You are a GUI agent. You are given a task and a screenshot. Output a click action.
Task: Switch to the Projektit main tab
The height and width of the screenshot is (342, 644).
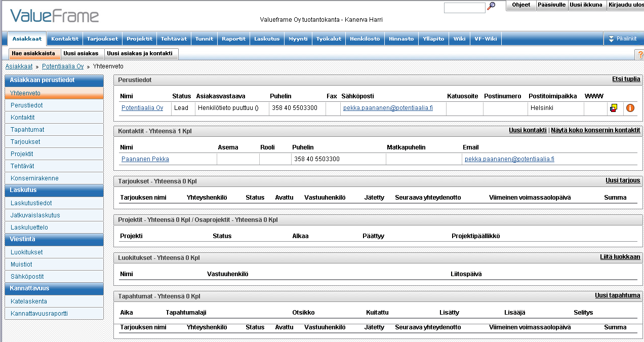(139, 39)
